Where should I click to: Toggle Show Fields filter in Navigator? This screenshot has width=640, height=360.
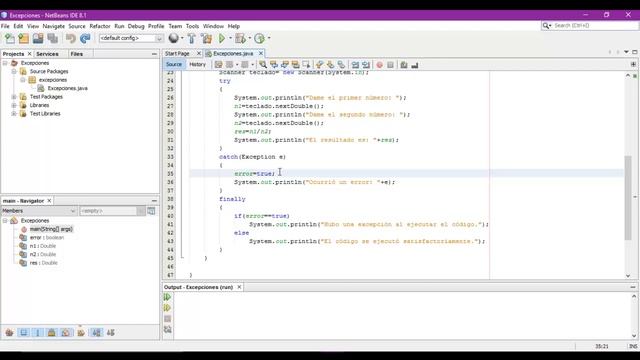click(24, 333)
